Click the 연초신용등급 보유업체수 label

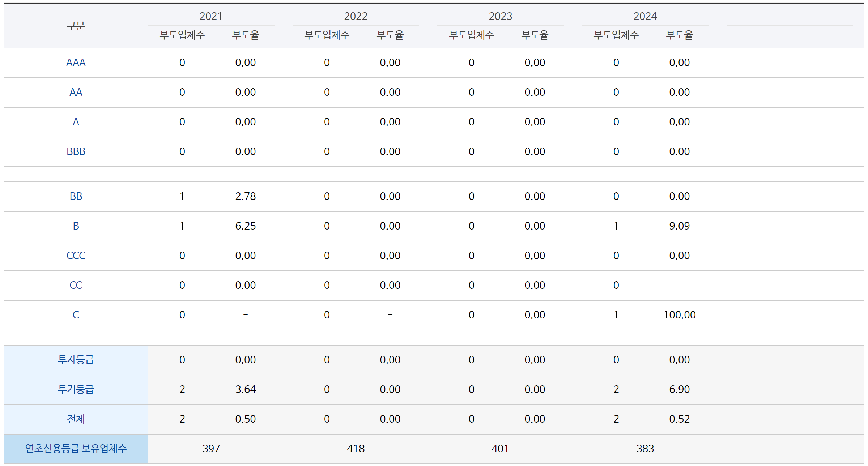pyautogui.click(x=76, y=449)
